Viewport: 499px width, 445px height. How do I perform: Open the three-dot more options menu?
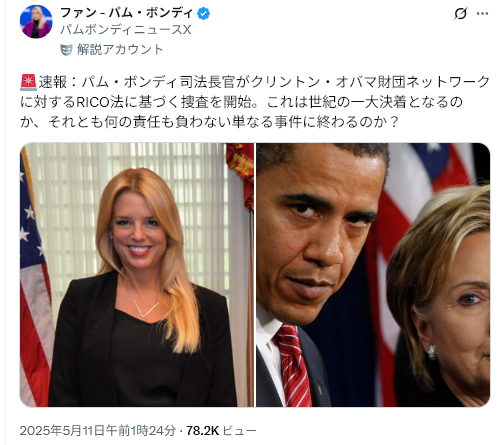click(482, 14)
